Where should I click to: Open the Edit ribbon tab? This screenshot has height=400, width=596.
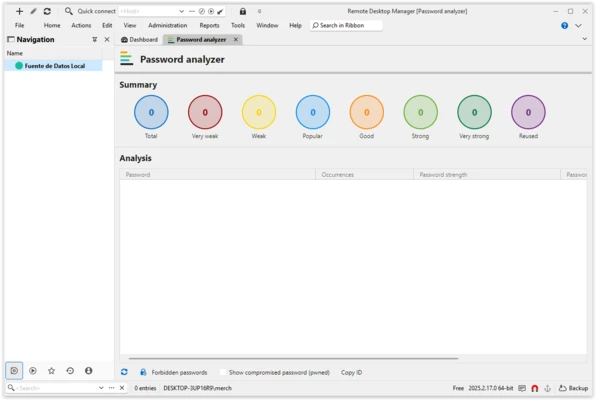click(x=107, y=25)
